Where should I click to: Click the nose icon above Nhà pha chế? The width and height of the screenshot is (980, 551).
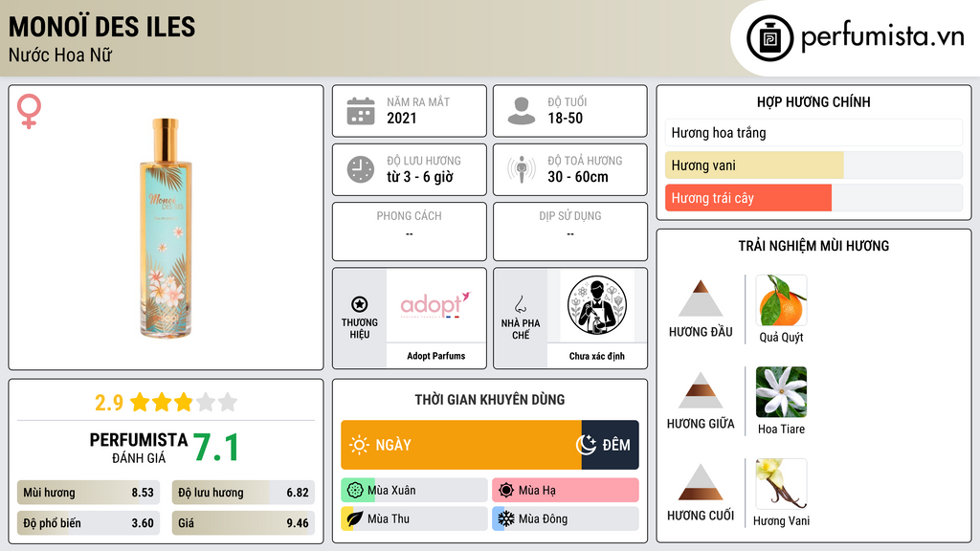point(520,304)
